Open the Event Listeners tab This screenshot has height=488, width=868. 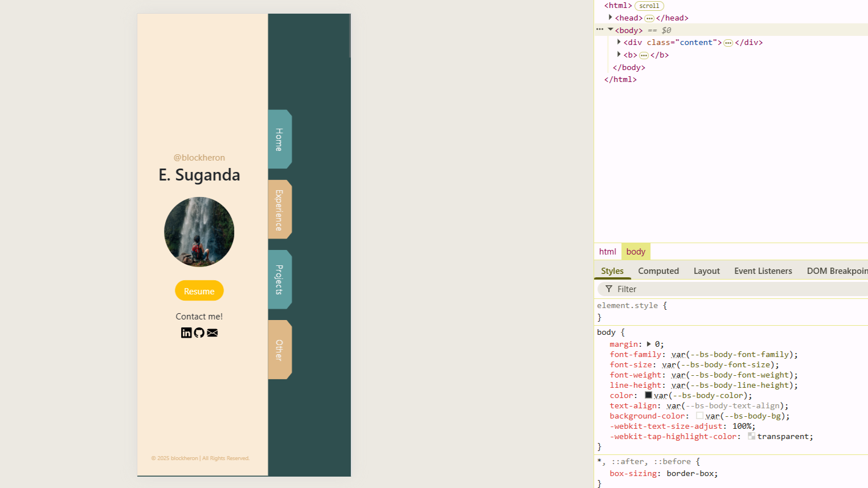[x=763, y=271]
